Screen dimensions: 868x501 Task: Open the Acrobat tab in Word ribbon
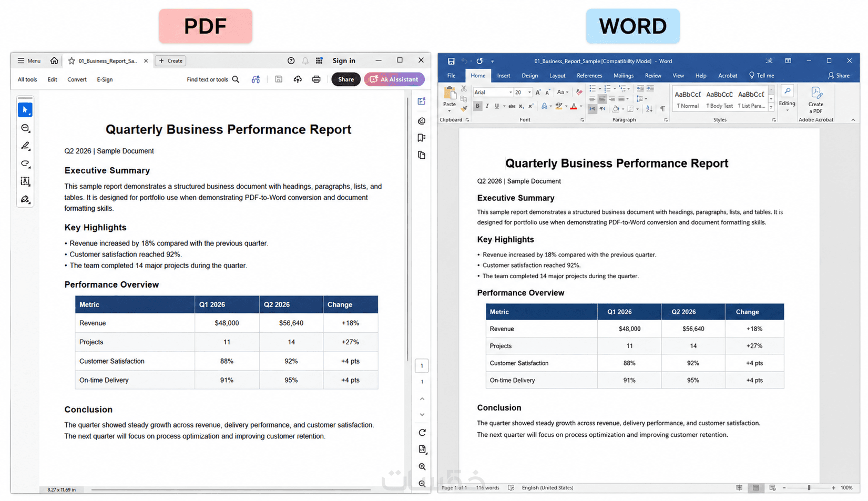(x=728, y=76)
